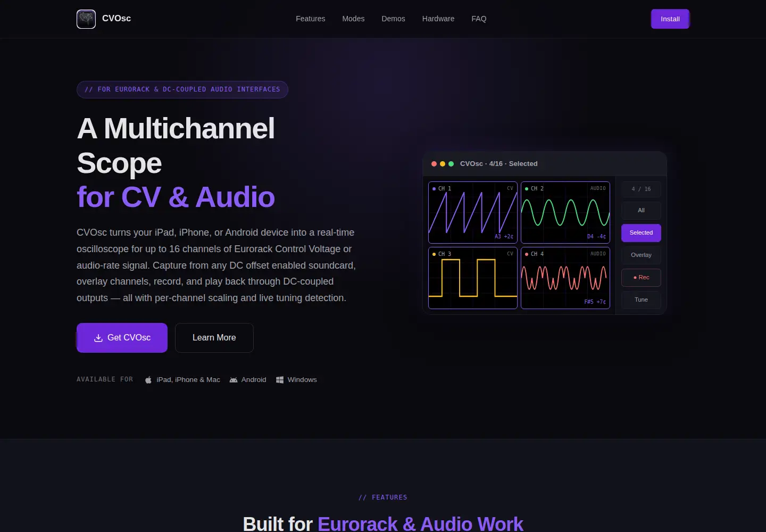Open the FAQ nav link
Screen dimensions: 766x532
[479, 19]
